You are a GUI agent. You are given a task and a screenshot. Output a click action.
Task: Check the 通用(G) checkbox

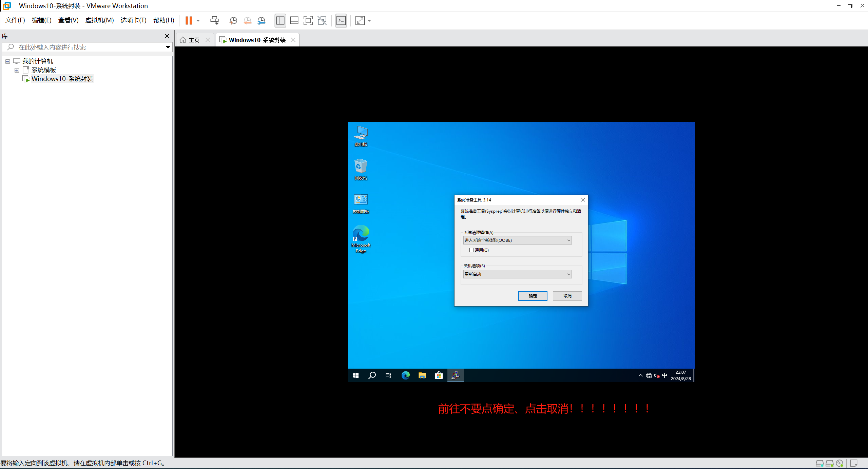pyautogui.click(x=471, y=250)
